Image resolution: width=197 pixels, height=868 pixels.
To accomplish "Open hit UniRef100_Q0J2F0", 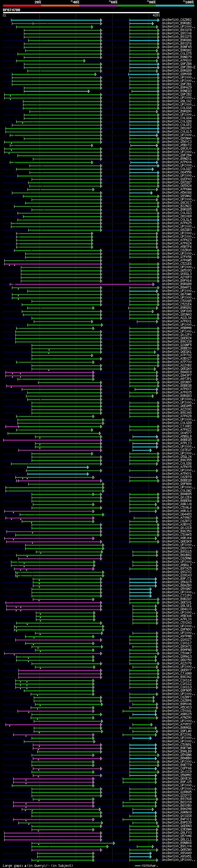I will (x=177, y=335).
